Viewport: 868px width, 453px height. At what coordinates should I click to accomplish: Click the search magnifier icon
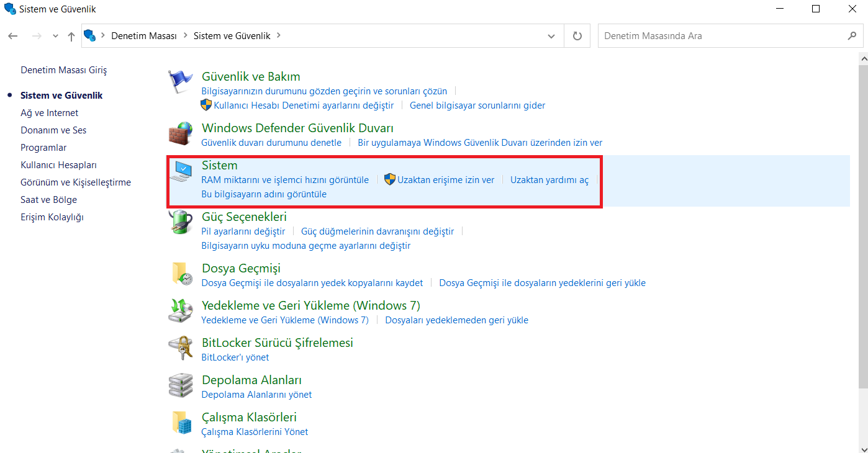852,36
